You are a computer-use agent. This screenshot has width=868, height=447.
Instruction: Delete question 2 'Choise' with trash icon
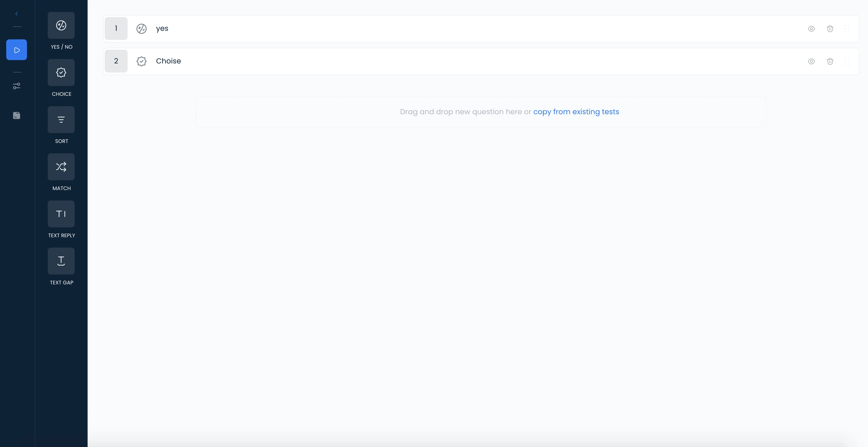pos(830,61)
